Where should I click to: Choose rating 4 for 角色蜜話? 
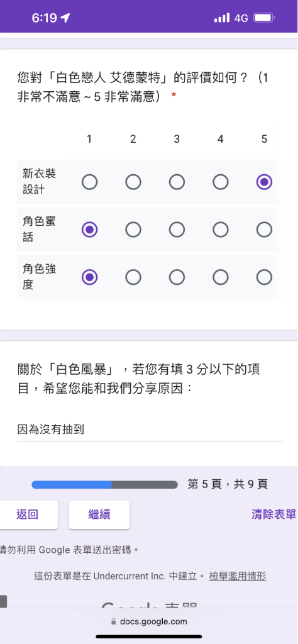tap(221, 230)
